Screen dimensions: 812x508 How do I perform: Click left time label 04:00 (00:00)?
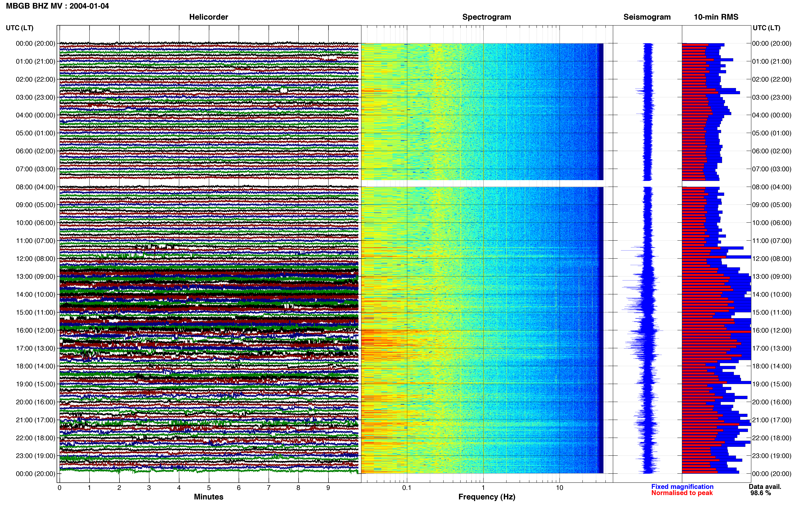36,115
